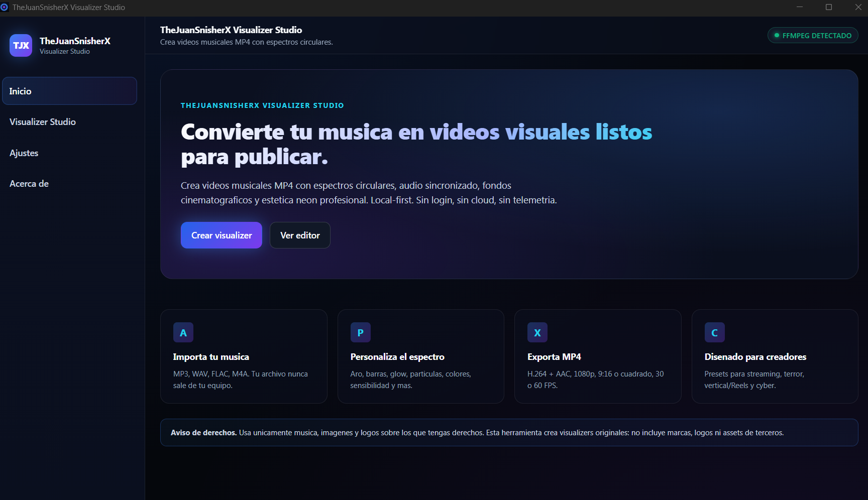Click the 'Convierte tu musica' hero heading
This screenshot has height=500, width=868.
416,145
